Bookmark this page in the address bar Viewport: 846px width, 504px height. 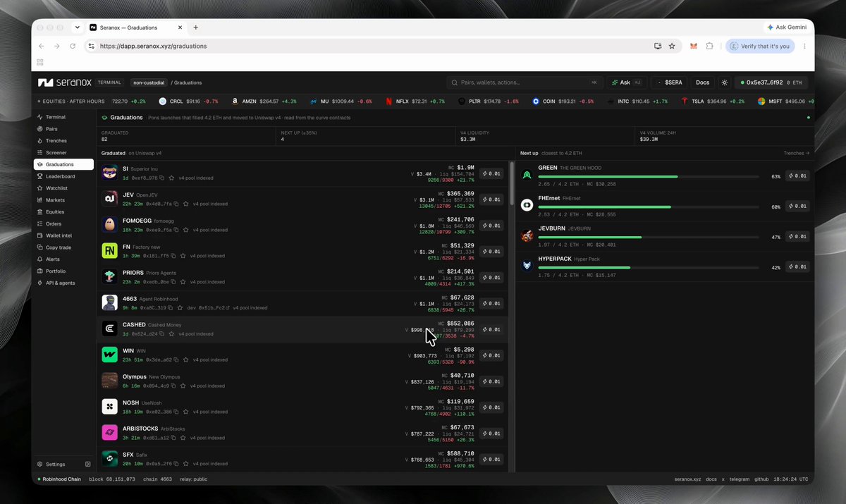672,46
